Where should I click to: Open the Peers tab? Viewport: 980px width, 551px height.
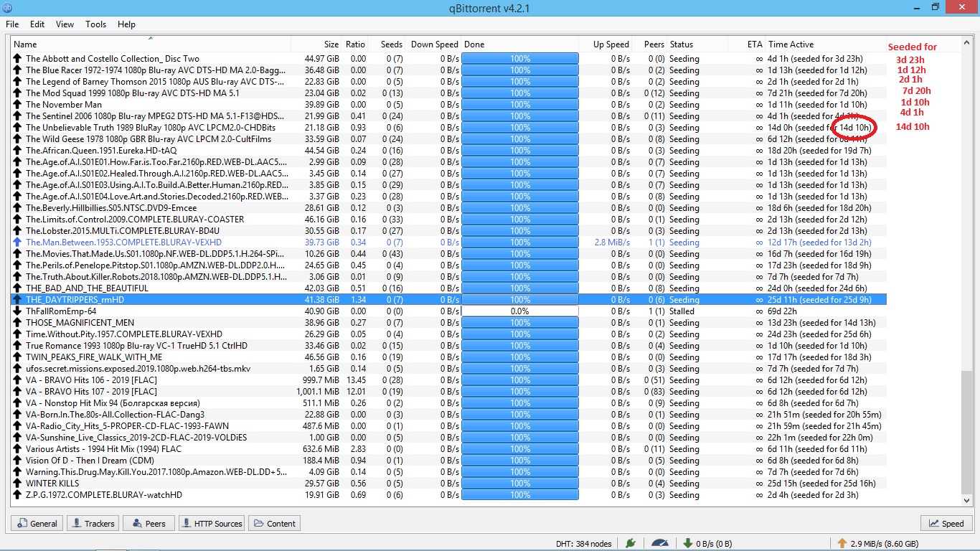149,524
